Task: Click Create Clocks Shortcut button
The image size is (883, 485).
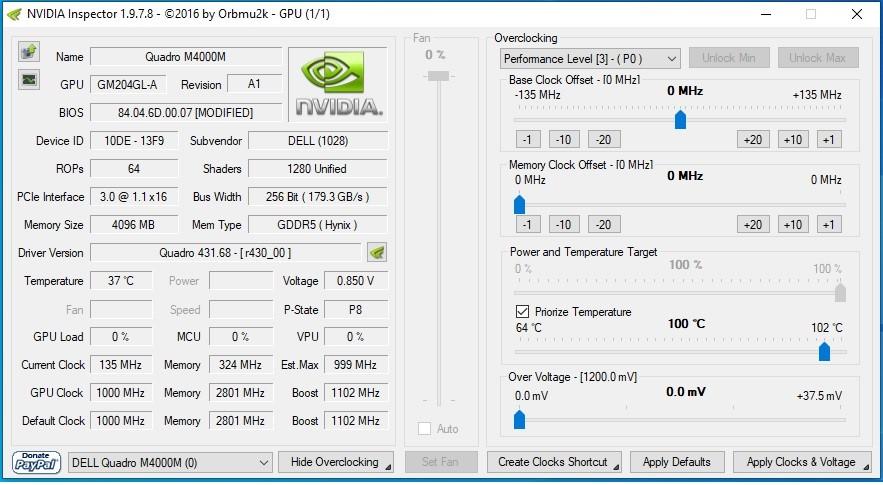Action: point(554,462)
